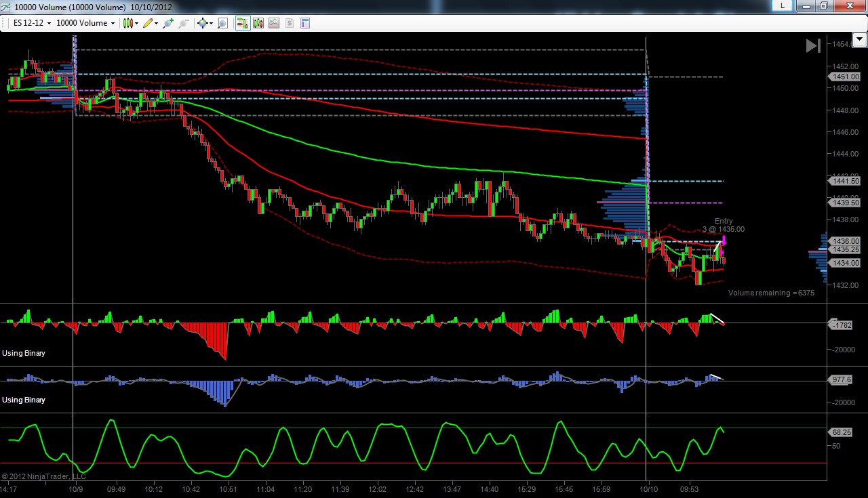Select the cross hair pointer icon
Screen dimensions: 868x498
[203, 23]
